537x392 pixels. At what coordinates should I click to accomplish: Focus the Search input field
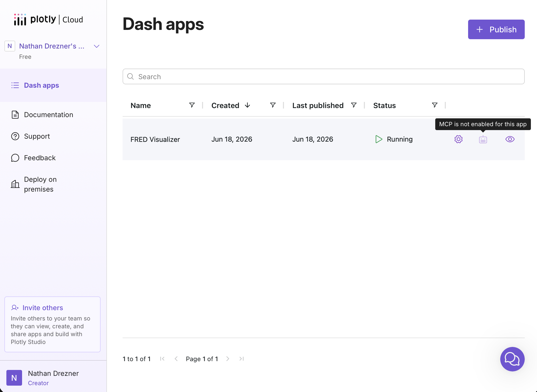click(323, 76)
